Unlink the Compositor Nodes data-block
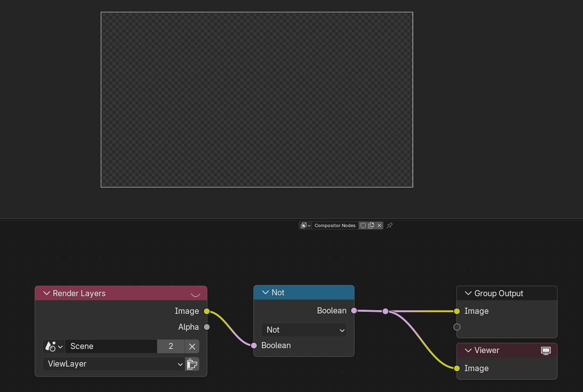583x392 pixels. pyautogui.click(x=379, y=225)
